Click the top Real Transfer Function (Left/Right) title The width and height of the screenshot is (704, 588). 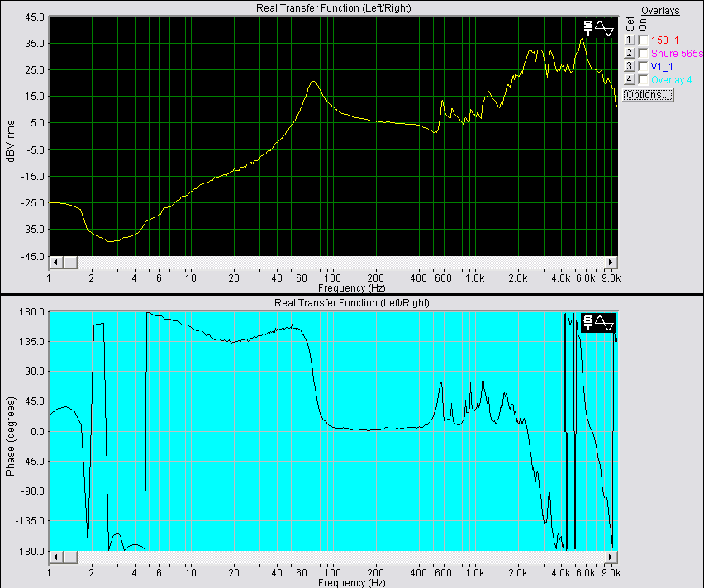(334, 8)
